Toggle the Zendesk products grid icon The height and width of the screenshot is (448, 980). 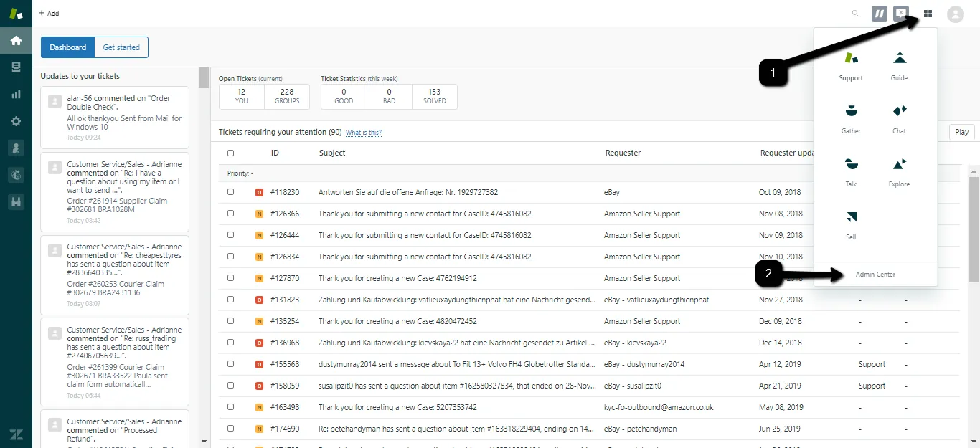click(x=928, y=14)
